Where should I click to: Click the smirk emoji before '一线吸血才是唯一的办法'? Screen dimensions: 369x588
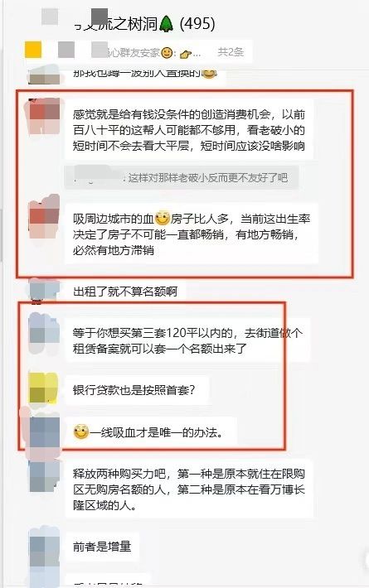pos(80,432)
